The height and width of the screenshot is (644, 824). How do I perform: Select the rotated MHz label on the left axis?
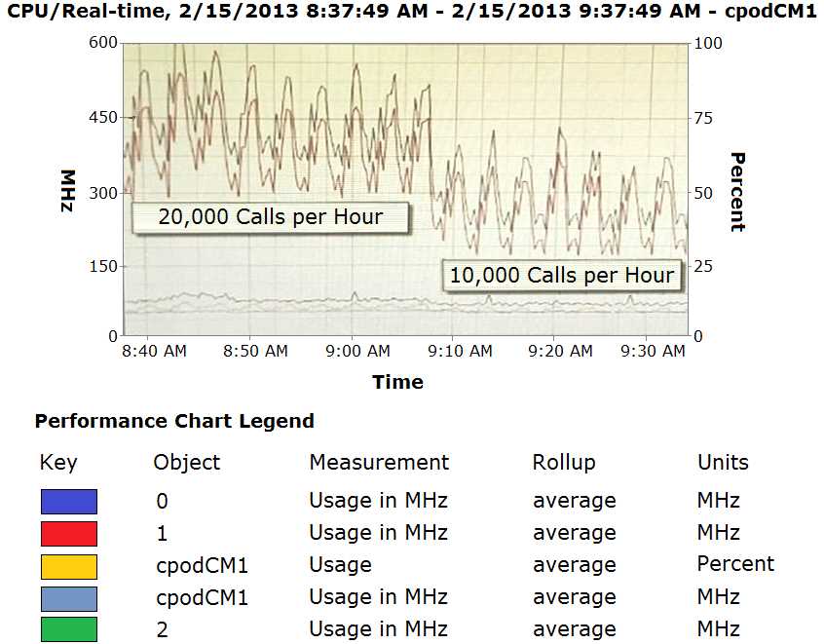pos(69,189)
